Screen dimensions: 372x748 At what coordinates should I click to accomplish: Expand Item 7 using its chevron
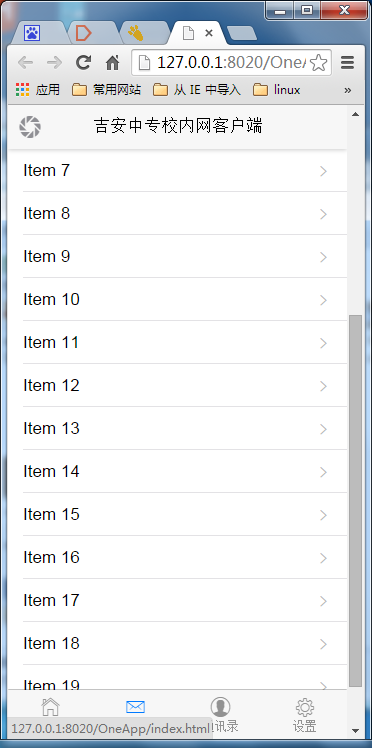click(324, 171)
